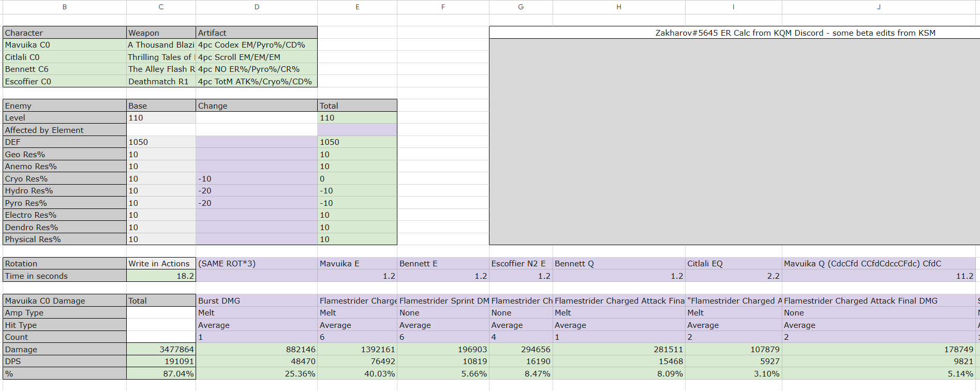
Task: Click the Geo Res% row label
Action: click(65, 154)
